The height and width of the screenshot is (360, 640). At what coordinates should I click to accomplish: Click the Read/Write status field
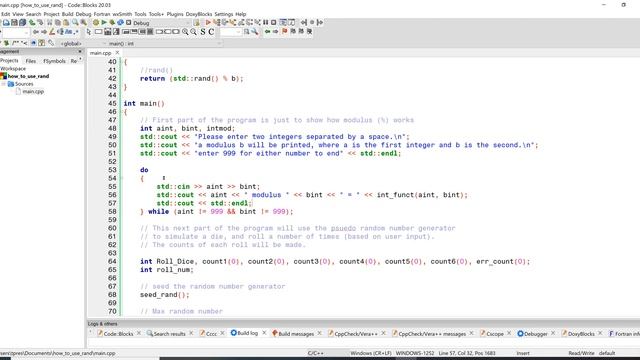coord(581,353)
